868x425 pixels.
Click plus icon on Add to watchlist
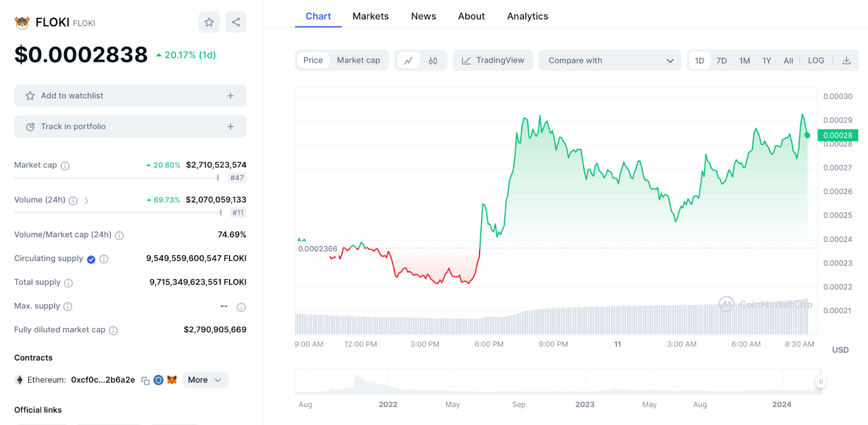pos(231,96)
